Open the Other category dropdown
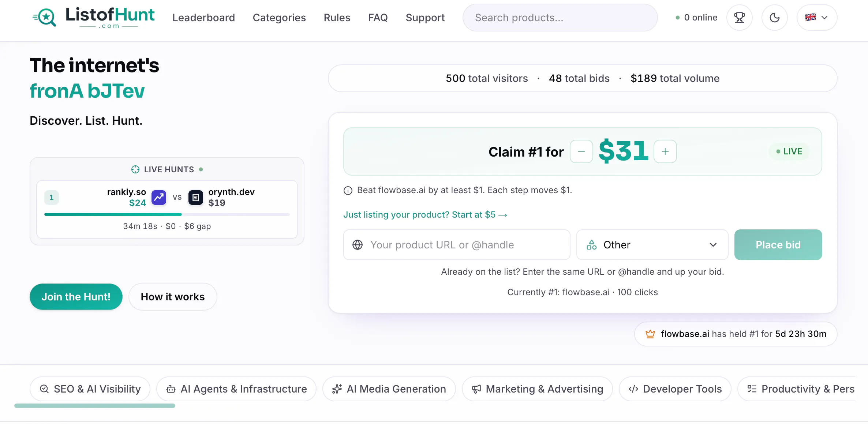The height and width of the screenshot is (439, 868). pos(652,245)
